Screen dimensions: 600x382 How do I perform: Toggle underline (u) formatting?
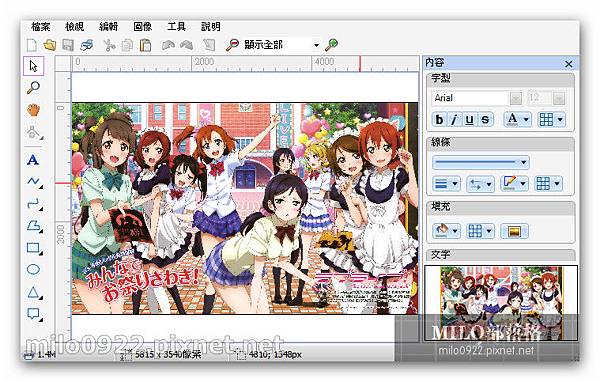(470, 120)
